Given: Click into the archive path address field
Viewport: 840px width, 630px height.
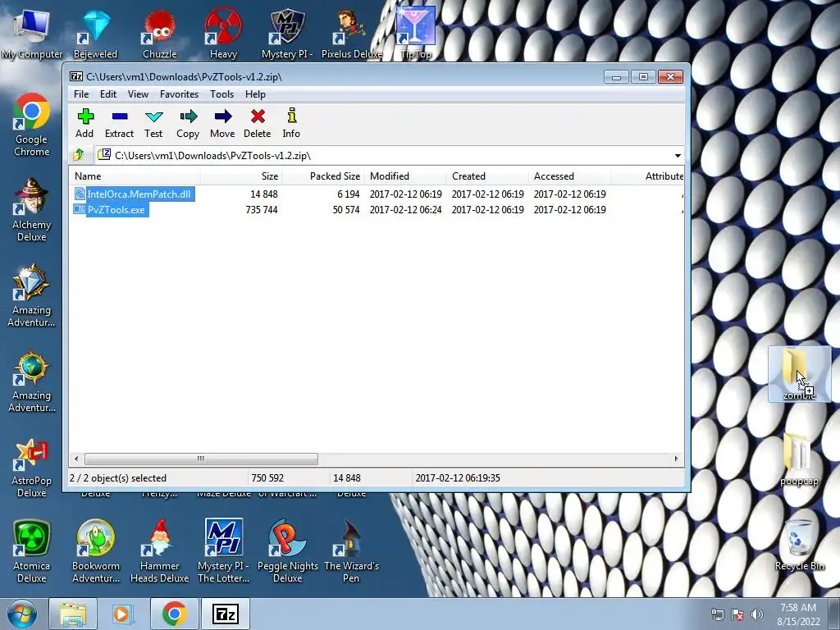Looking at the screenshot, I should [x=386, y=155].
